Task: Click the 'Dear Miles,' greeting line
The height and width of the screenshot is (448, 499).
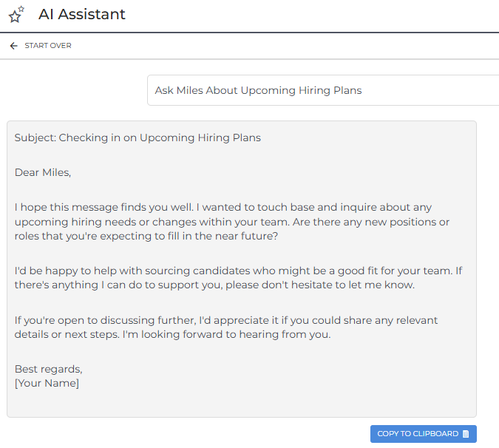Action: [42, 172]
